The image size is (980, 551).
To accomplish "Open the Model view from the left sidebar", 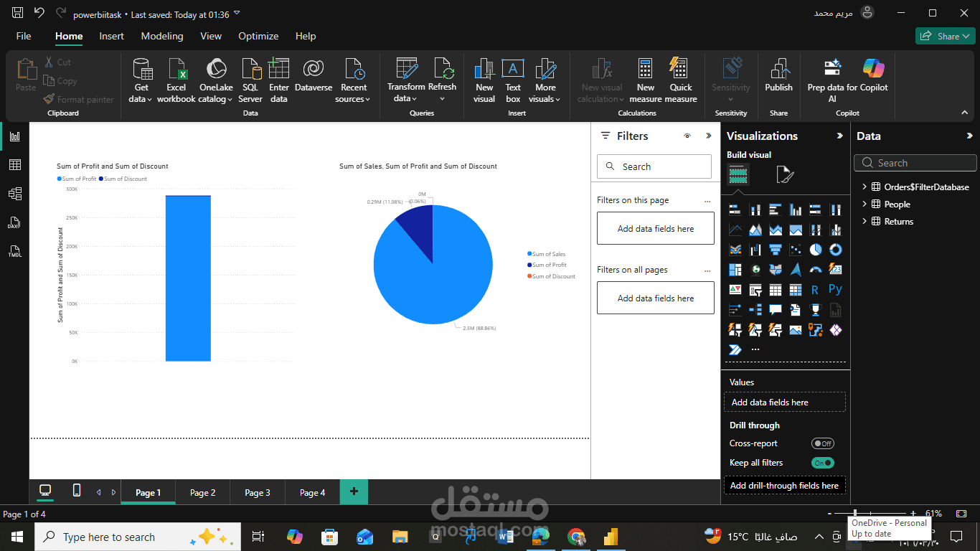I will click(x=14, y=193).
